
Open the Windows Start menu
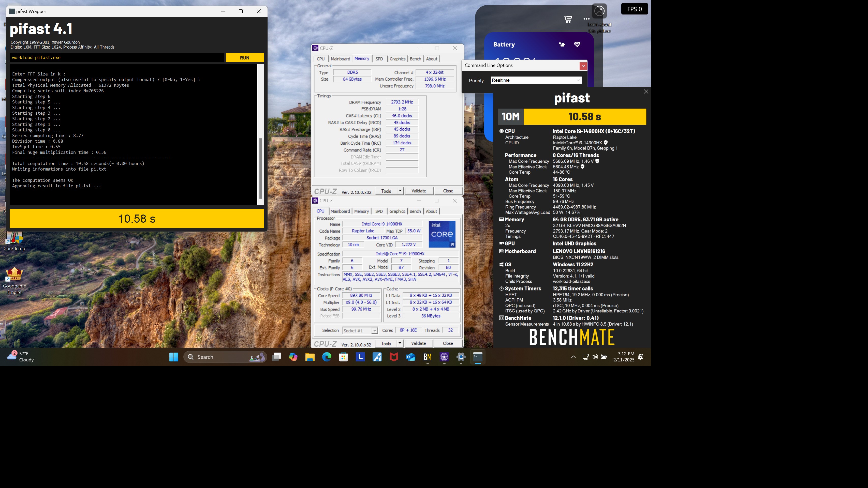click(x=173, y=357)
